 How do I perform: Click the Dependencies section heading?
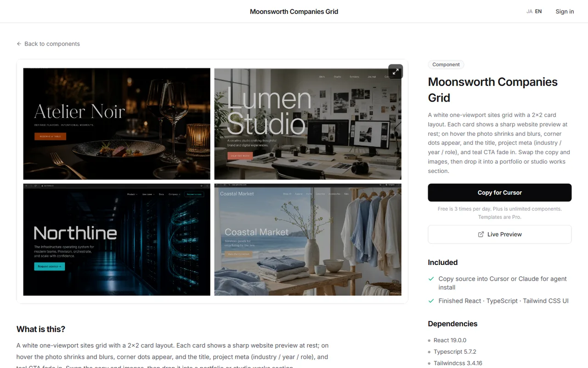click(x=452, y=324)
